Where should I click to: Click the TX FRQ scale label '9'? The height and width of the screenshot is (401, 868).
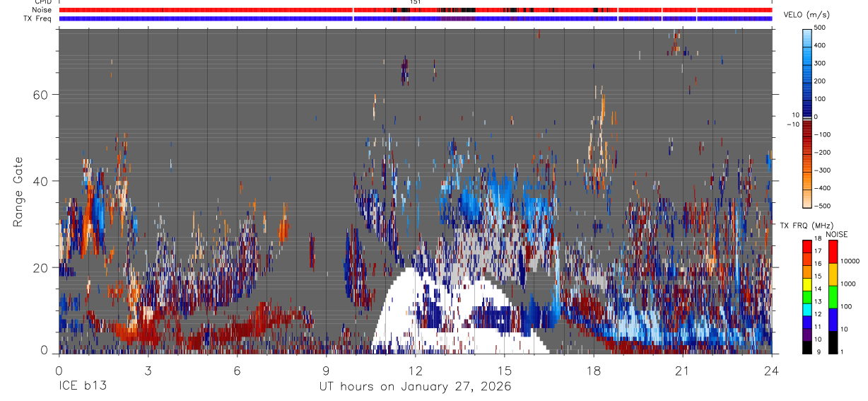817,353
